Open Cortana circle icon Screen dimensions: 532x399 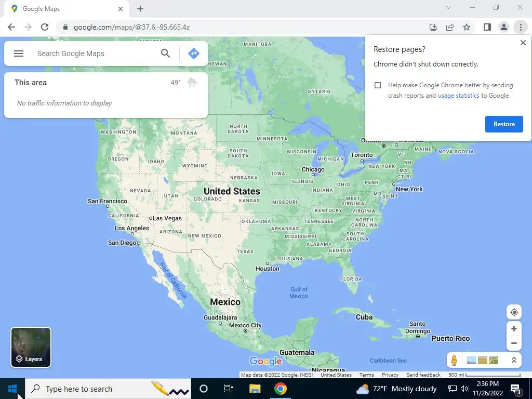tap(204, 389)
